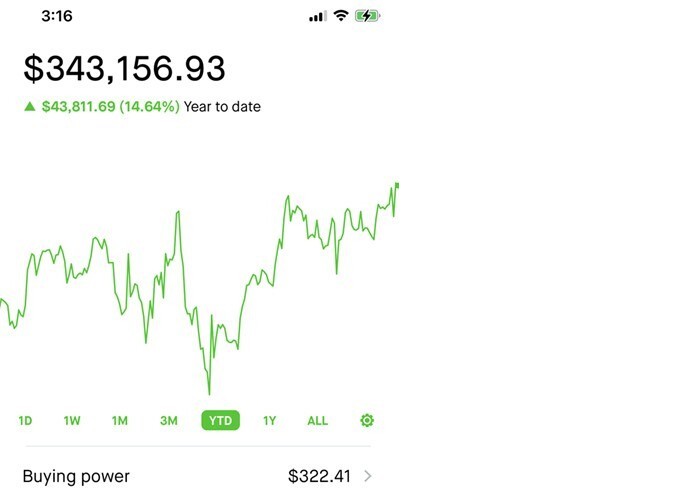Switch chart to 1Y range
Image resolution: width=691 pixels, height=490 pixels.
coord(269,420)
